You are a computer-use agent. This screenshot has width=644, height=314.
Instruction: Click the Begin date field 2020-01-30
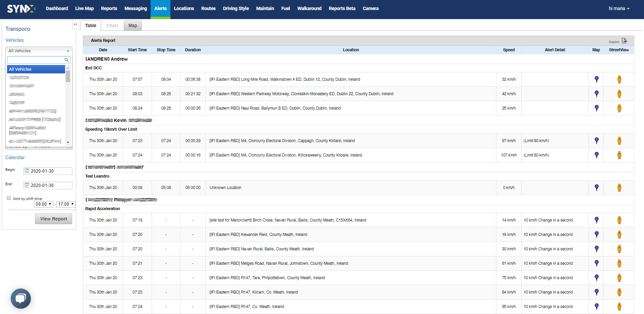tap(48, 171)
